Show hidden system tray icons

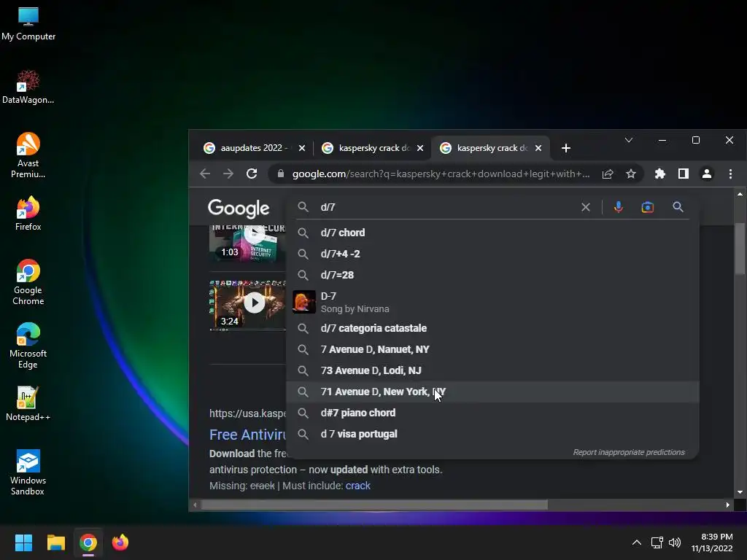[636, 542]
